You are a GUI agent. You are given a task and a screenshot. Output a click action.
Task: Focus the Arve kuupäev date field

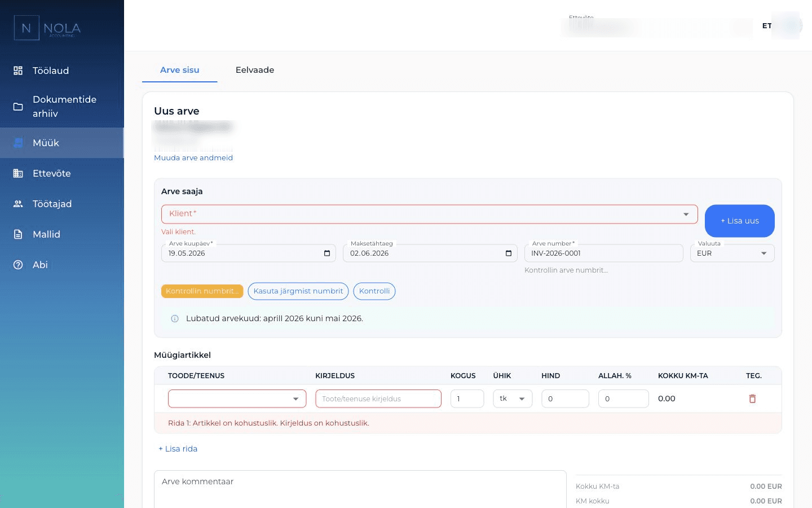[249, 253]
